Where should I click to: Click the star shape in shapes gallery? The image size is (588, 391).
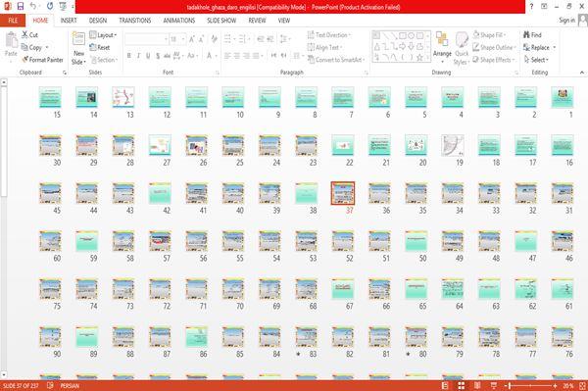click(x=419, y=58)
